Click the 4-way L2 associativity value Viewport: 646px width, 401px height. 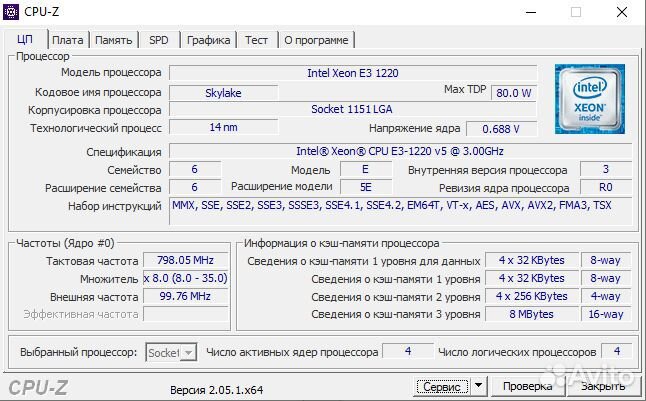606,296
